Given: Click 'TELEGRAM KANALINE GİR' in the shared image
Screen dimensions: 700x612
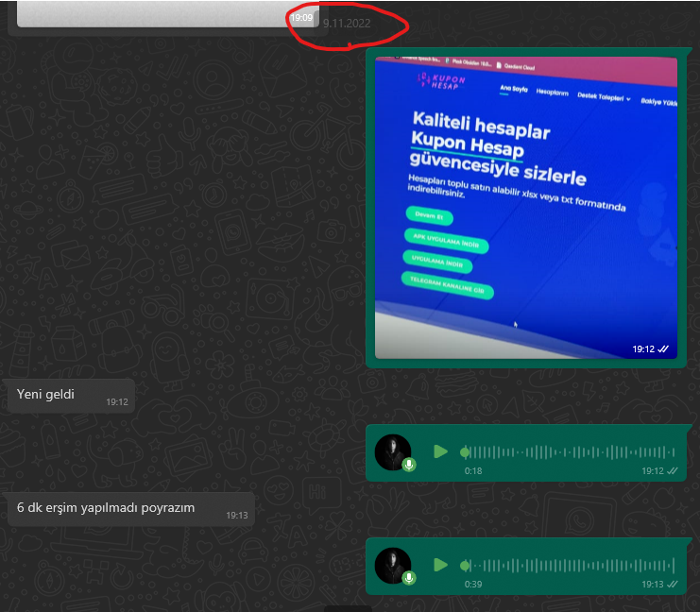Looking at the screenshot, I should click(448, 285).
